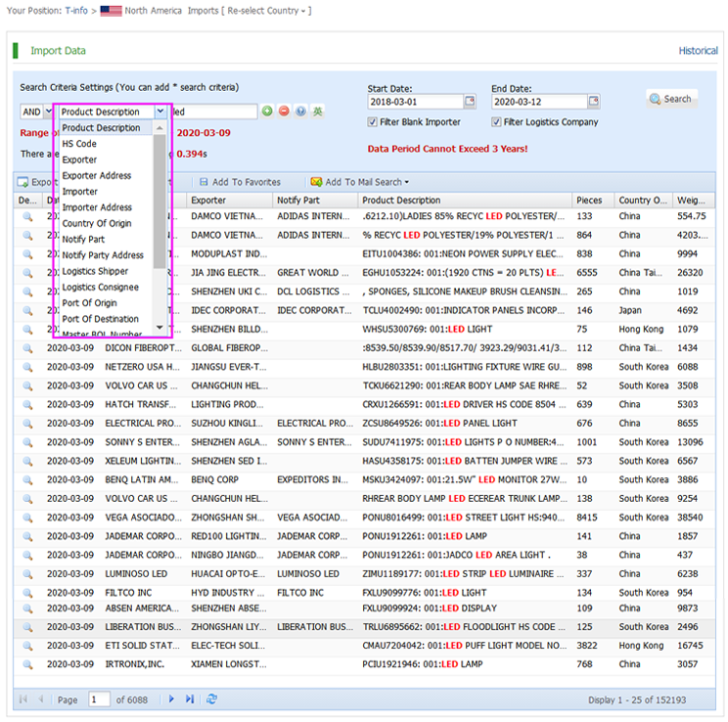Sort by Pieces column header
728x722 pixels.
pyautogui.click(x=593, y=201)
